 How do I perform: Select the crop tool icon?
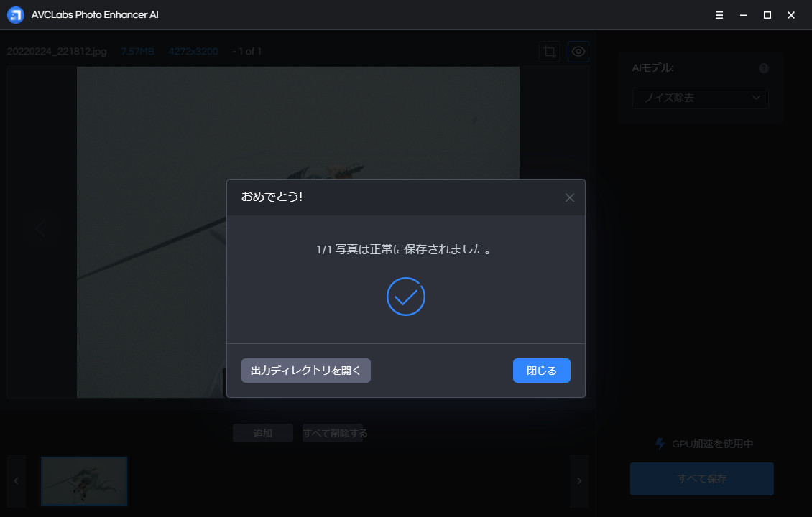point(550,52)
